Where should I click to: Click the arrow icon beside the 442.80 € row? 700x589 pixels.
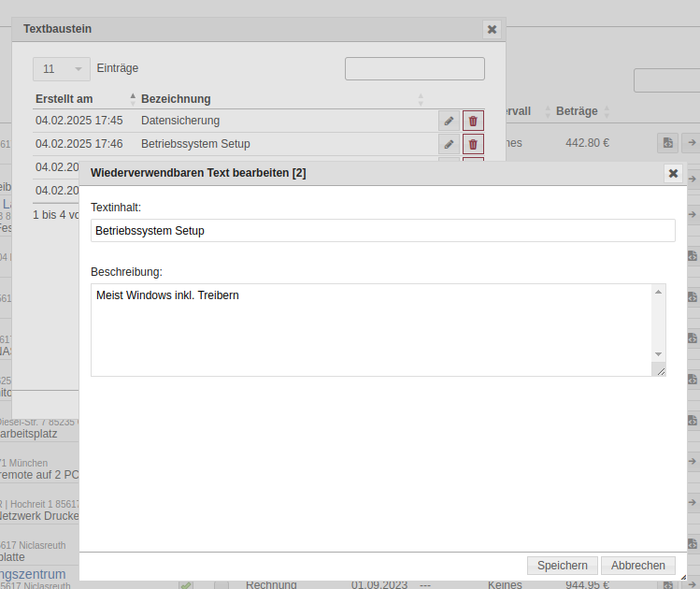click(692, 143)
